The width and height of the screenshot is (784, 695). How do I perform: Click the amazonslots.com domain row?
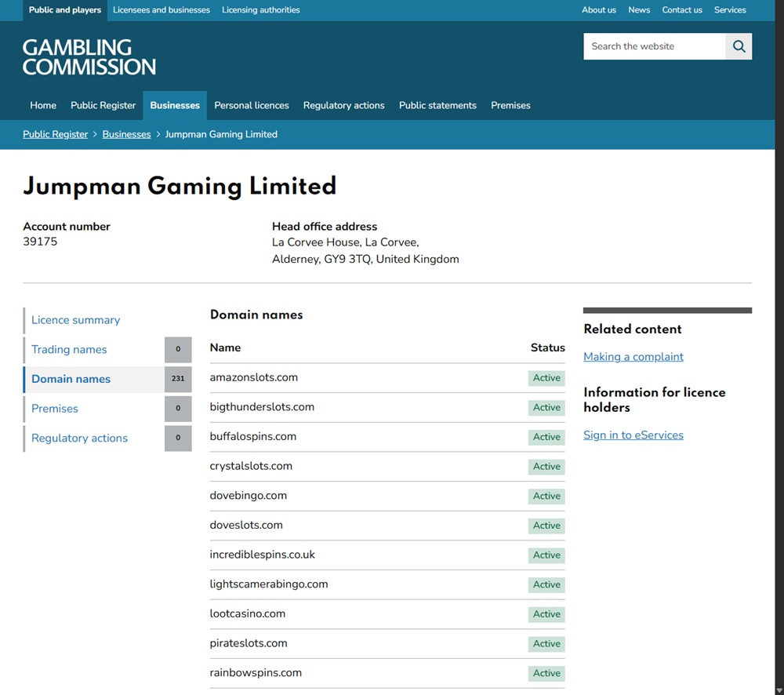(x=387, y=378)
